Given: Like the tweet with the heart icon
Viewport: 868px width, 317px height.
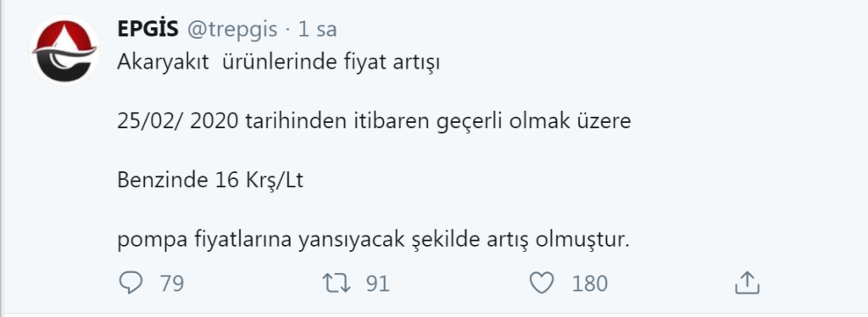Looking at the screenshot, I should (542, 283).
